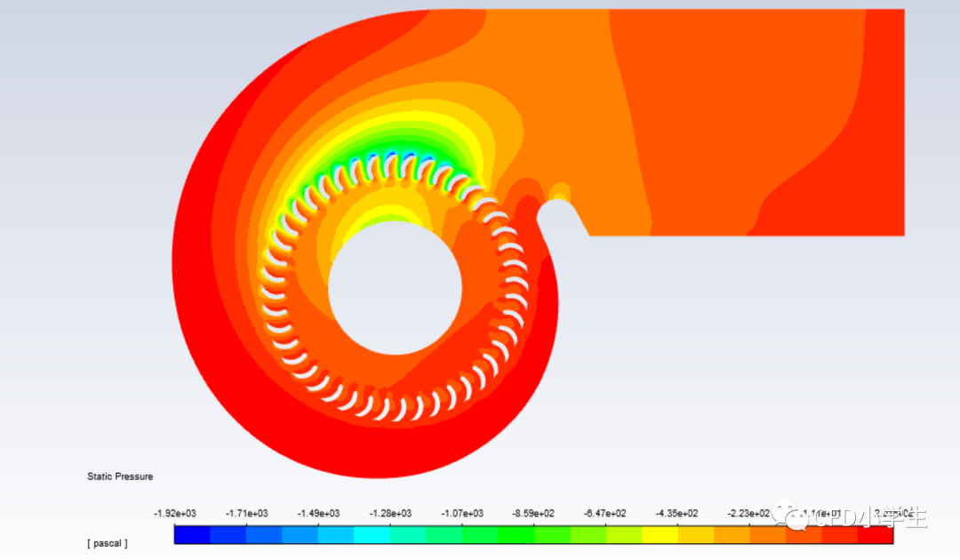Select the -4.35e+02 legend value
This screenshot has width=960, height=560.
tap(676, 514)
